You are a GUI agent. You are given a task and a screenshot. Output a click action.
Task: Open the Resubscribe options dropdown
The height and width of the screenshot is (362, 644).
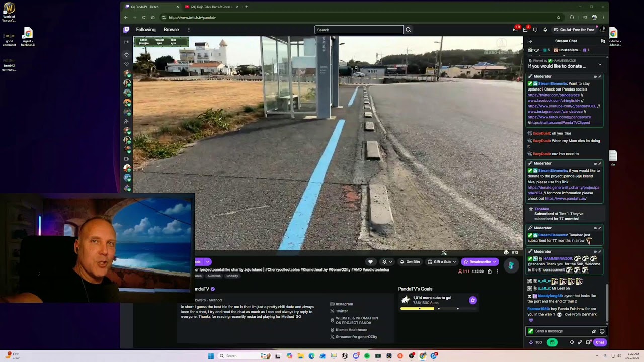pyautogui.click(x=495, y=262)
